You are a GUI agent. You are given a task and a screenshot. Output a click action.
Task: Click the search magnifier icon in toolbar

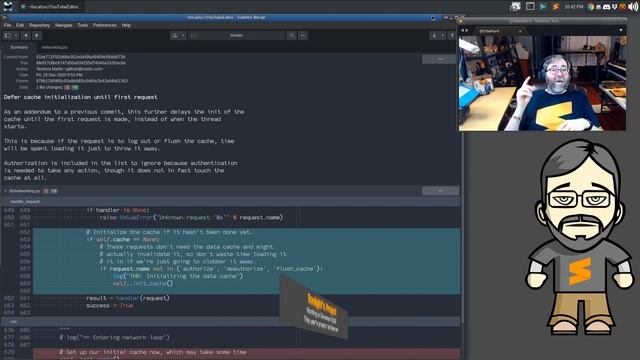pyautogui.click(x=292, y=36)
